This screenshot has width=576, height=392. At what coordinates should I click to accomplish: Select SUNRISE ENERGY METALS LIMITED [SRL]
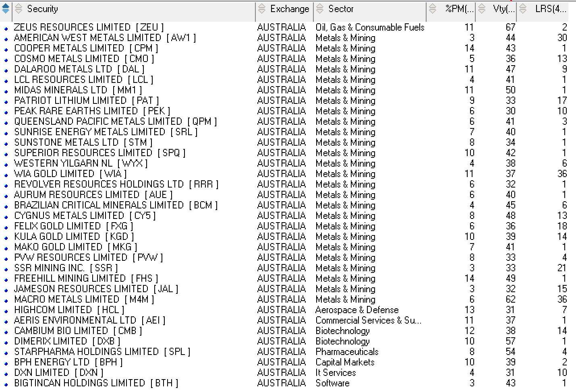tap(106, 132)
